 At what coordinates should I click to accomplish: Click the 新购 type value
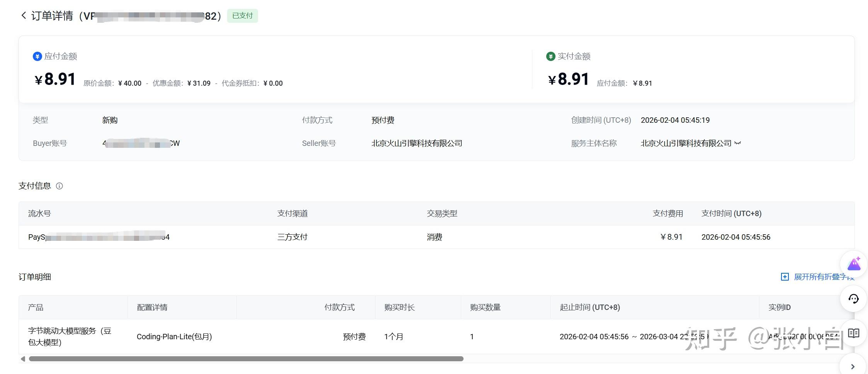110,120
